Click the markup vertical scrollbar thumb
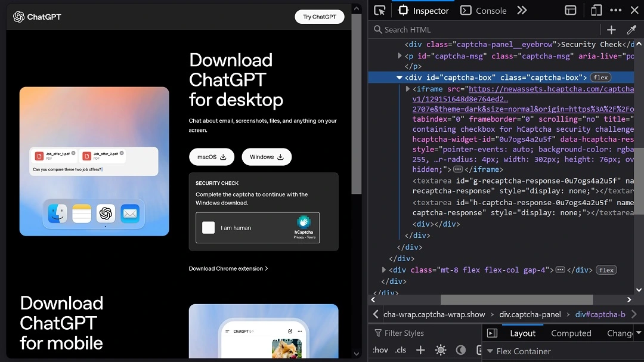The image size is (644, 362). point(640,181)
